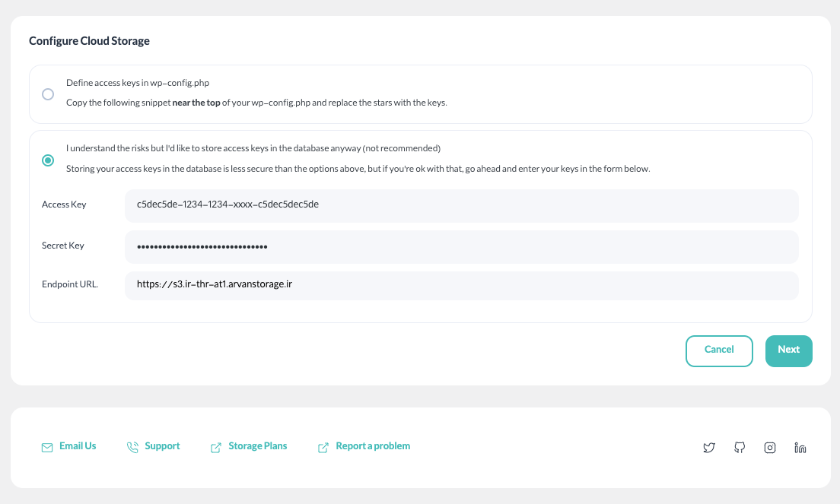Proceed with the Next button
The image size is (840, 504).
[x=788, y=350]
